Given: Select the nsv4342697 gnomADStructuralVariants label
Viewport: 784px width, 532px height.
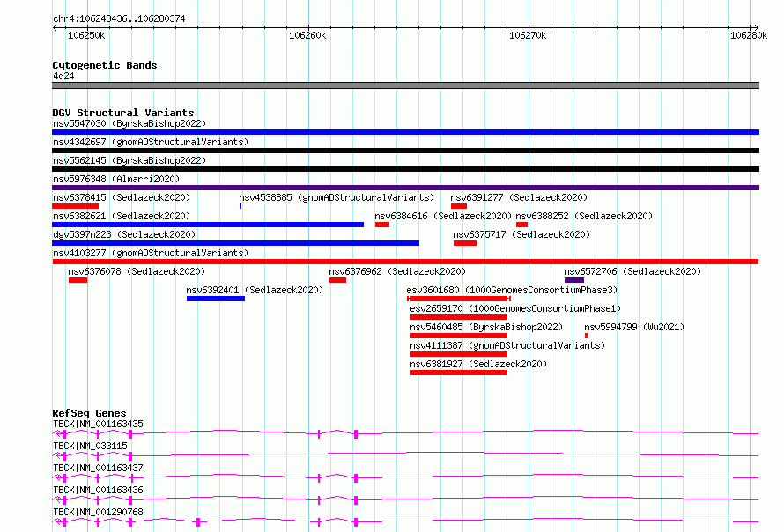Looking at the screenshot, I should coord(151,142).
